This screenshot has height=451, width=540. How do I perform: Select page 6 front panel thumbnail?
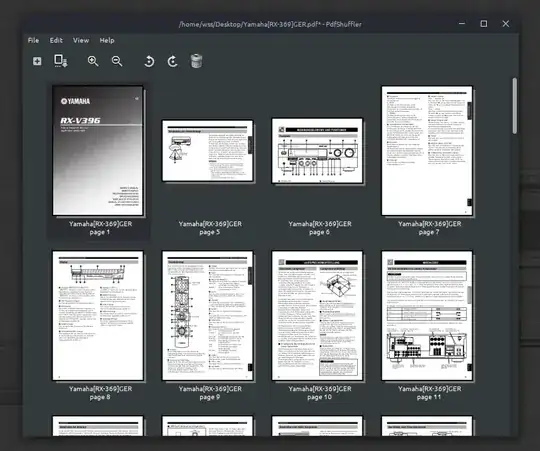click(317, 150)
